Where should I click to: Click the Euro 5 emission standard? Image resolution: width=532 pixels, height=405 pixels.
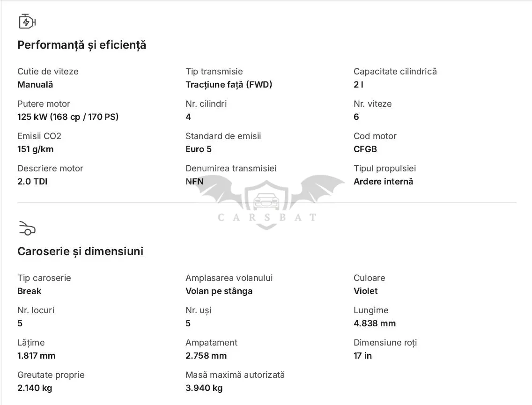tap(199, 149)
